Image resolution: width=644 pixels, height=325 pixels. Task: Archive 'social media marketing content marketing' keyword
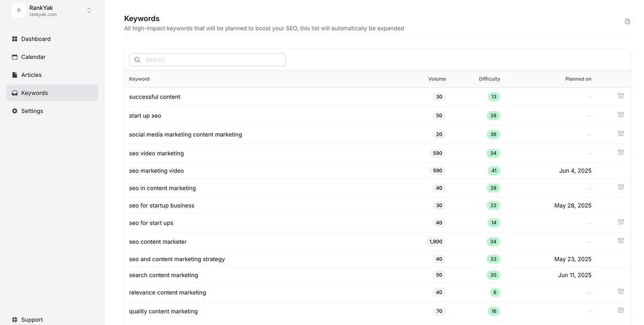click(621, 133)
